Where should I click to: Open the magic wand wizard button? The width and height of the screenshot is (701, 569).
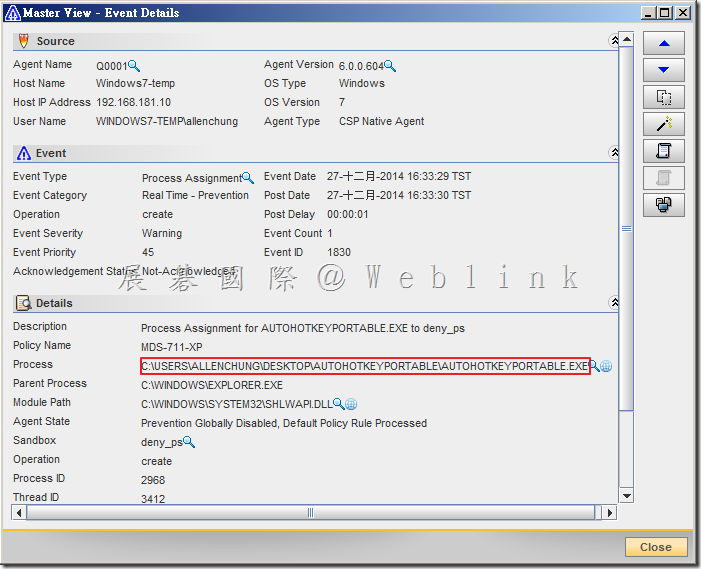click(663, 124)
